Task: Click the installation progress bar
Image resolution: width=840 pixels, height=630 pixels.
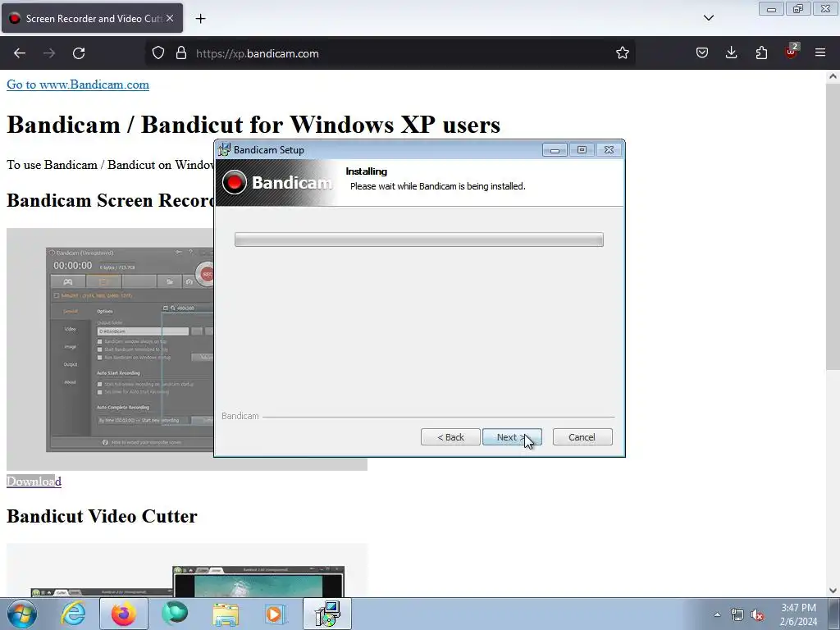Action: 419,240
